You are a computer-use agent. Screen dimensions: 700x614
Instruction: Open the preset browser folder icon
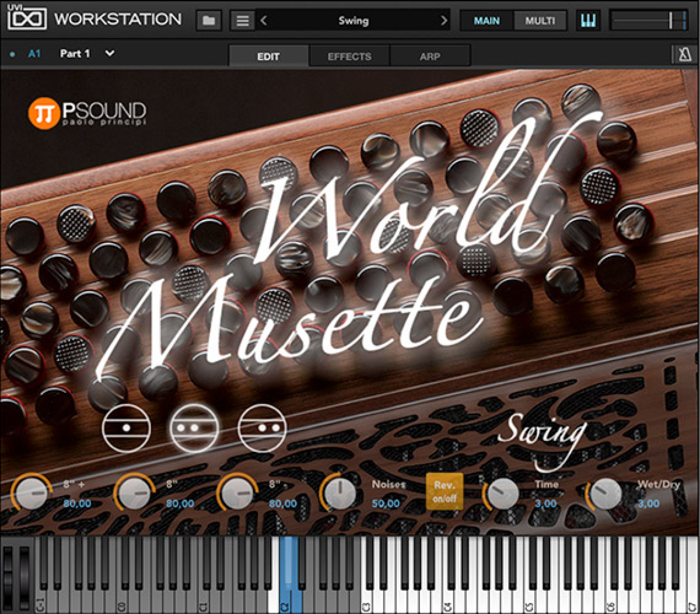click(x=209, y=21)
